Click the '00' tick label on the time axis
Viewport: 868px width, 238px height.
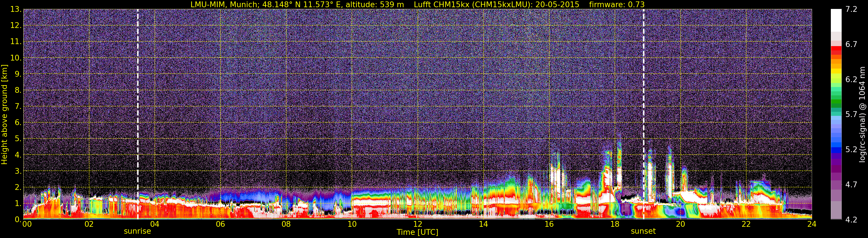click(27, 224)
